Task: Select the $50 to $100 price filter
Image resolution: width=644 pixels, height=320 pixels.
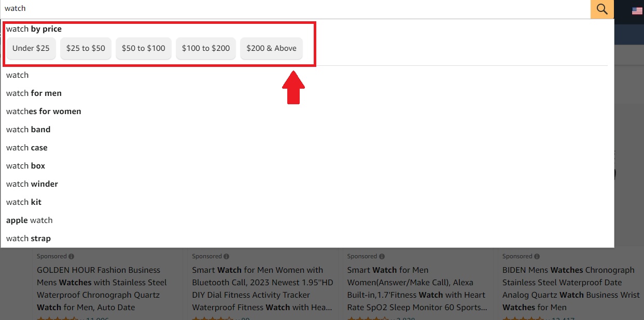Action: pos(144,48)
